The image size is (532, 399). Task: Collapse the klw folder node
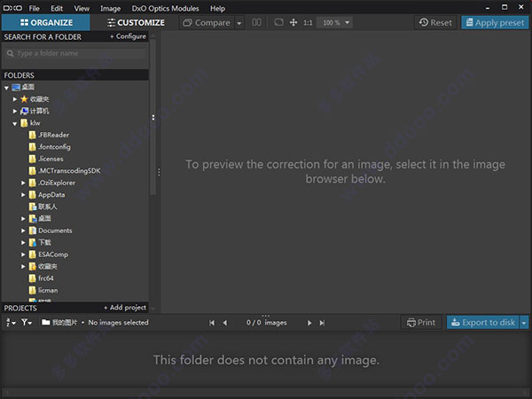15,123
